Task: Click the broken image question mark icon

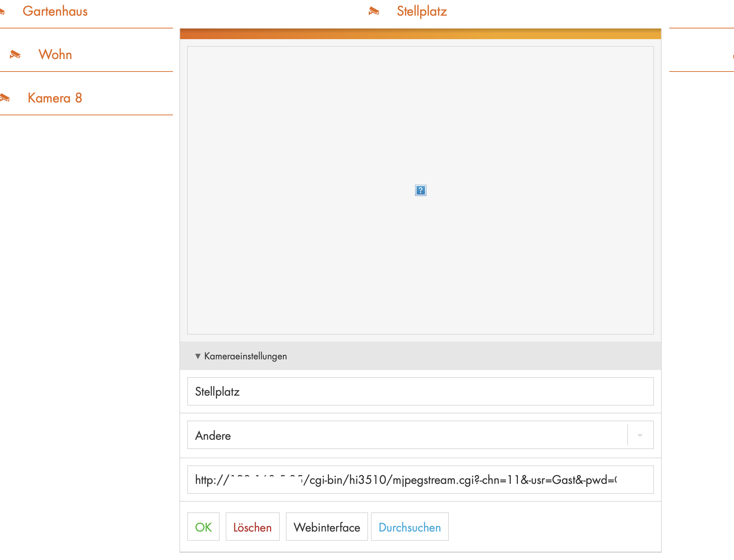Action: tap(420, 190)
